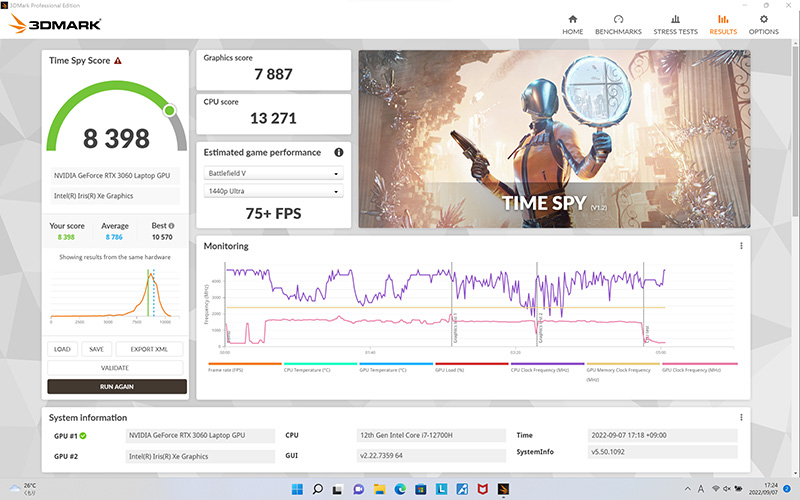The image size is (800, 500).
Task: Open the Battlefield V game dropdown
Action: [x=273, y=173]
